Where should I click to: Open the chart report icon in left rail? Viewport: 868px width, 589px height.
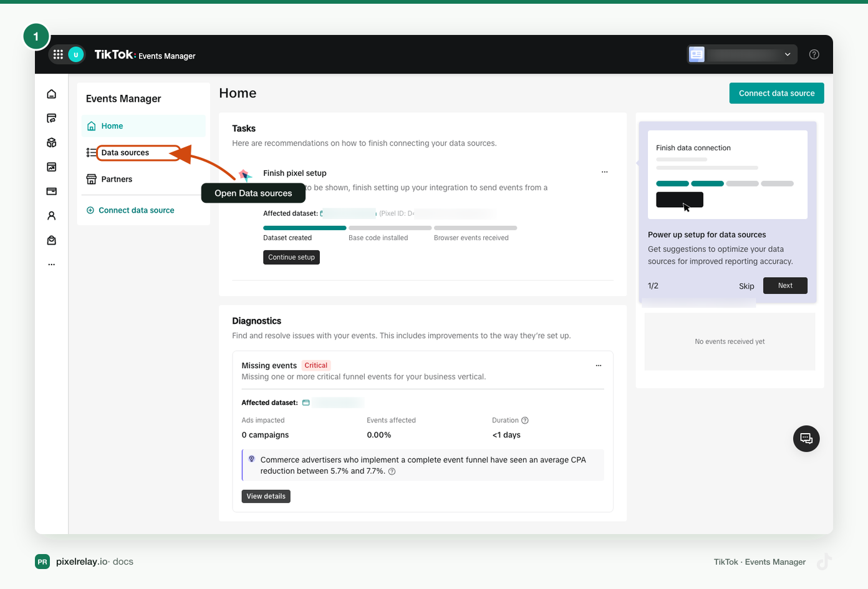point(52,167)
